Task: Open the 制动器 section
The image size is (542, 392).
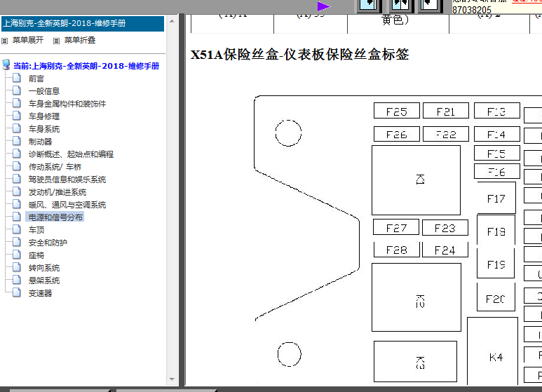Action: (41, 142)
